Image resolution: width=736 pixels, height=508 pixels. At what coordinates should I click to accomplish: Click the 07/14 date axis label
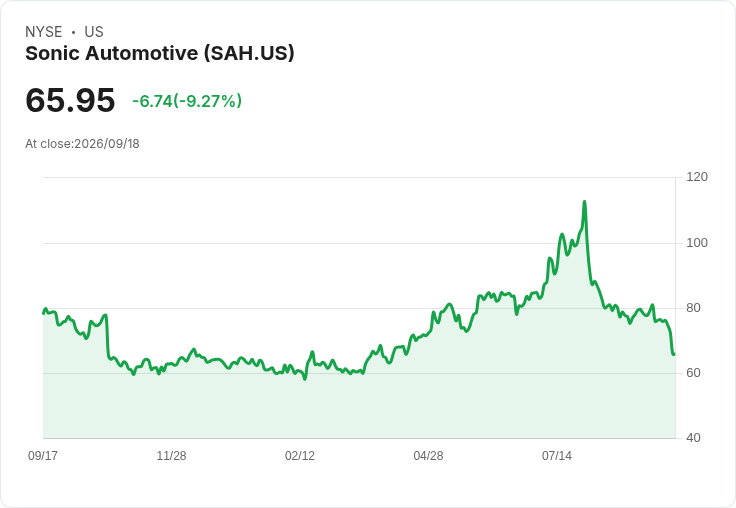pyautogui.click(x=557, y=455)
